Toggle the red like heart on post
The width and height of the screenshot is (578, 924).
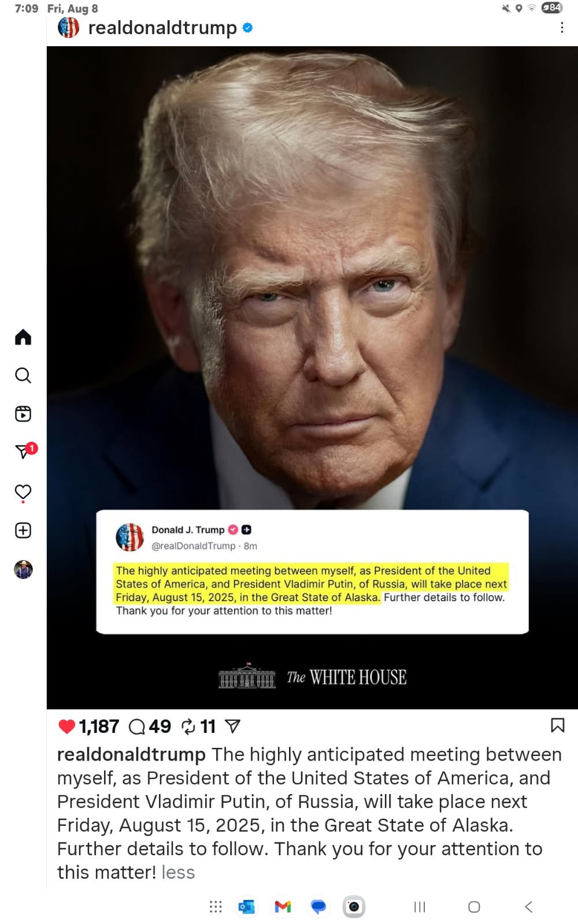pos(67,726)
